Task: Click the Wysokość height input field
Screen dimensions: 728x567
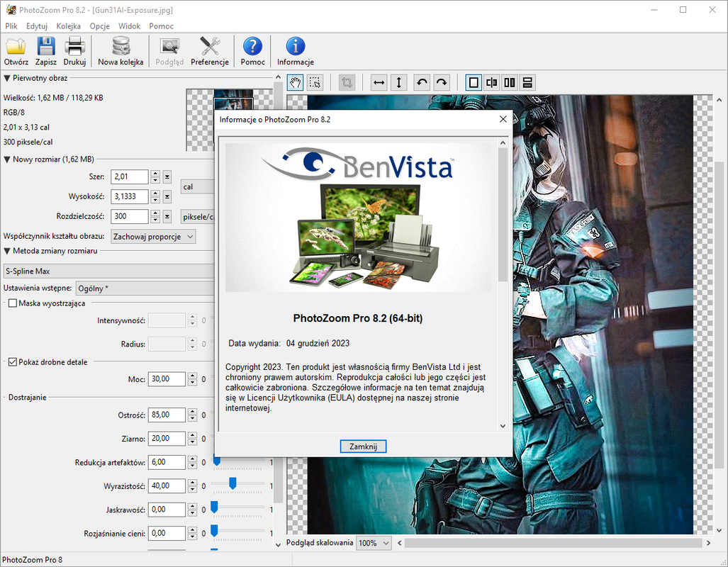Action: [130, 196]
